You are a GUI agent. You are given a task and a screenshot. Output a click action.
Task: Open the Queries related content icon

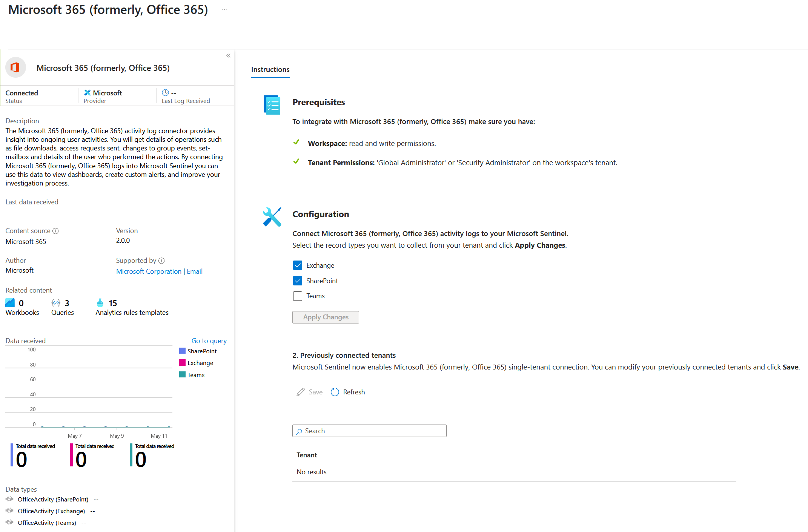pyautogui.click(x=56, y=303)
